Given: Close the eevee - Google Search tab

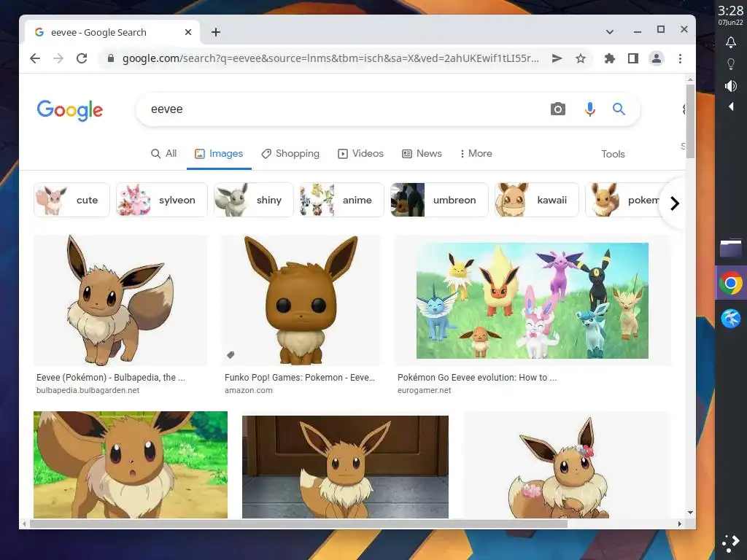Looking at the screenshot, I should 188,32.
